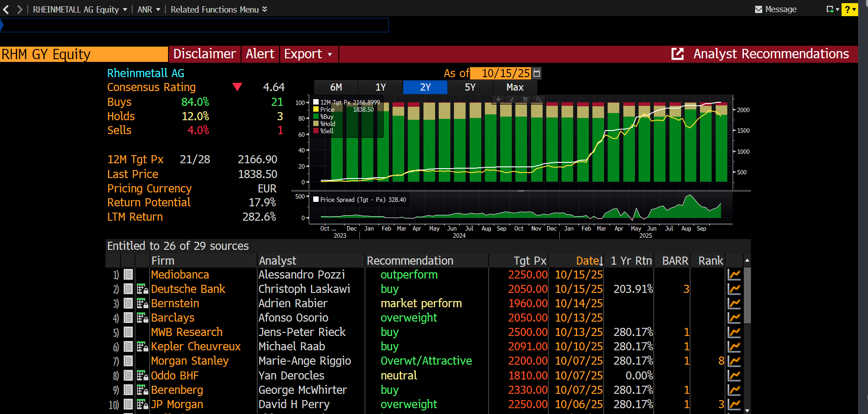Expand the Export dropdown menu
The height and width of the screenshot is (414, 868).
pos(308,54)
